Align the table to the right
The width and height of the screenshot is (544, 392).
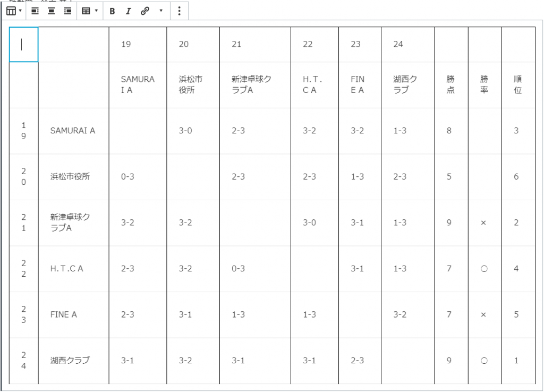tap(67, 11)
